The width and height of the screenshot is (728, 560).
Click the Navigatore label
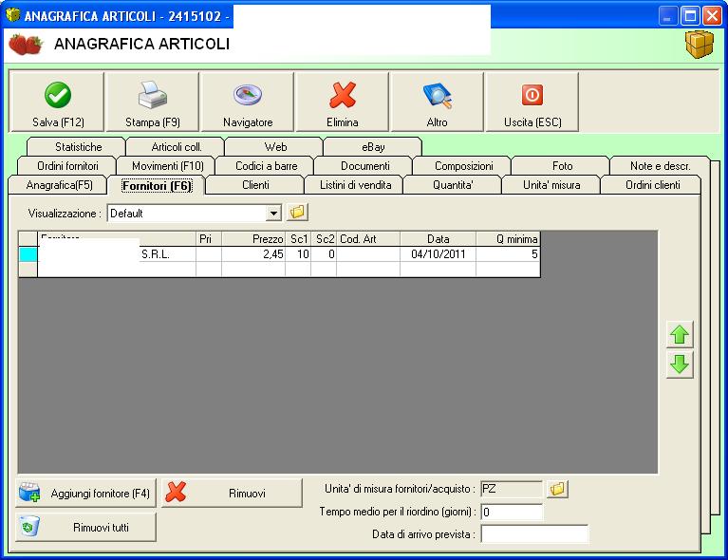tap(248, 122)
